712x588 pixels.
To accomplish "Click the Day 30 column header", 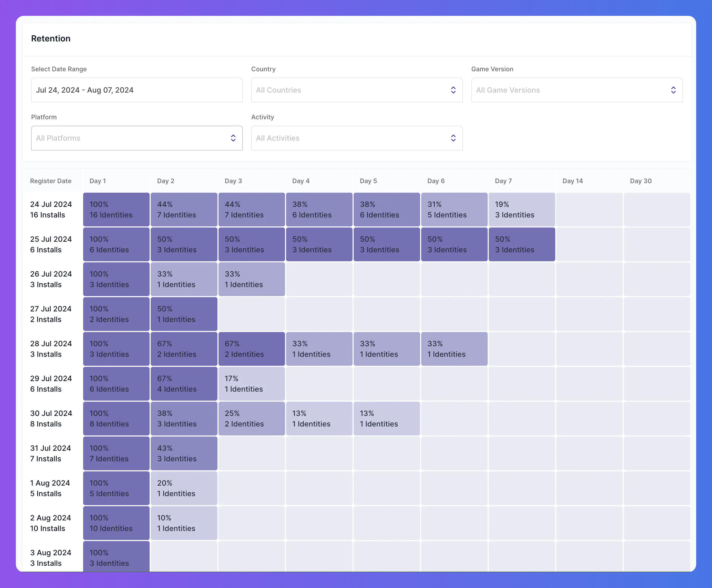I will [640, 181].
